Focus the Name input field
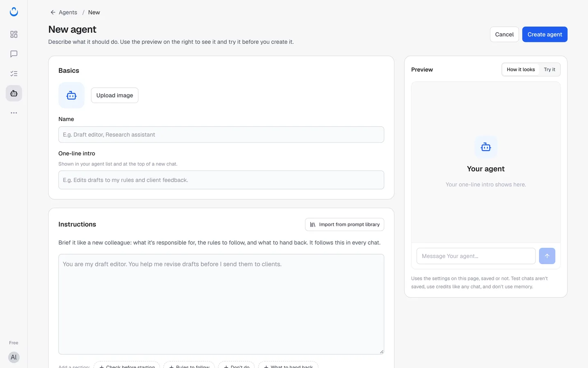This screenshot has height=368, width=588. [x=221, y=135]
